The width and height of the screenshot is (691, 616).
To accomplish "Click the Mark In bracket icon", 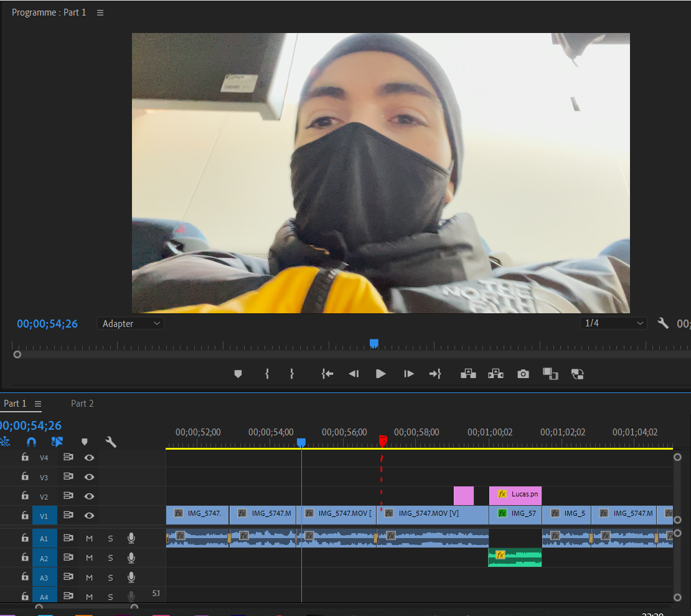I will pos(267,374).
